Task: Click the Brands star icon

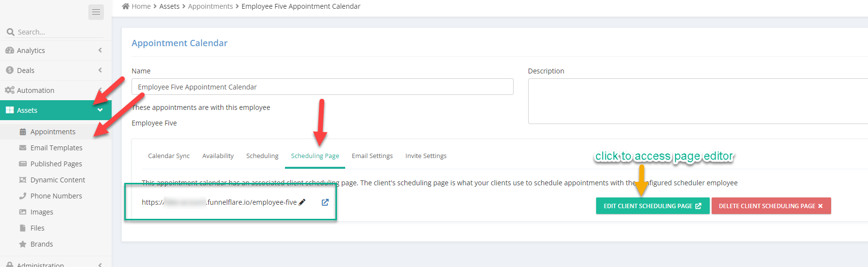Action: click(23, 244)
